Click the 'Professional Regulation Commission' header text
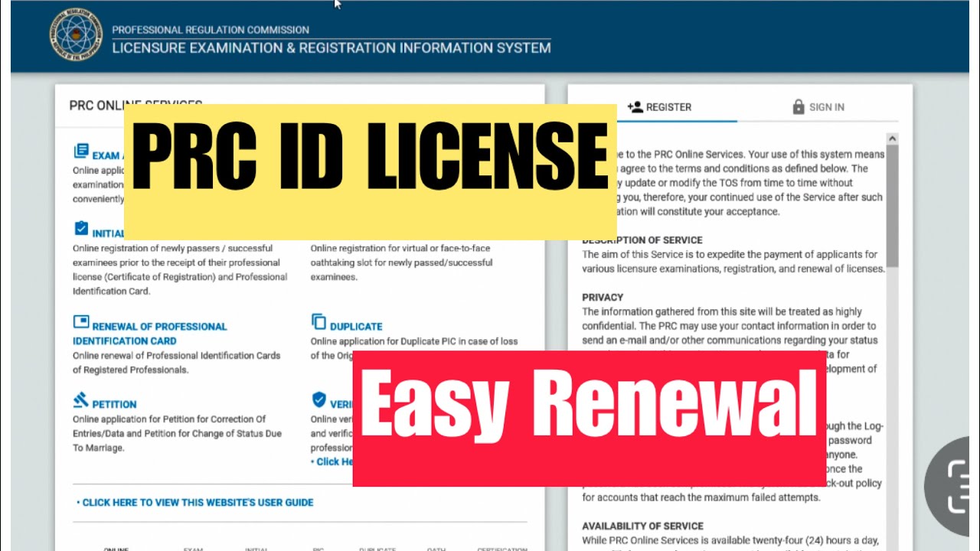980x551 pixels. click(x=211, y=30)
